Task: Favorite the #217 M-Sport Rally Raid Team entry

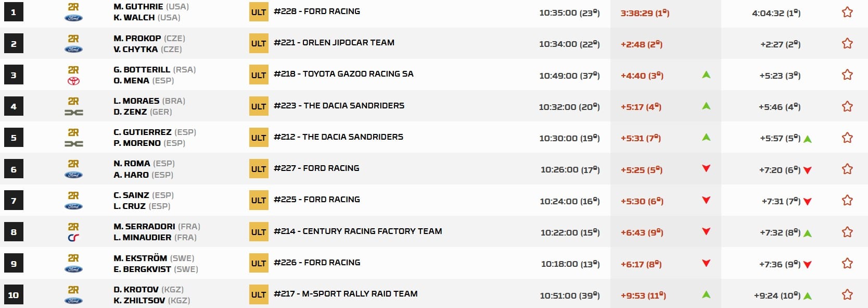Action: point(847,294)
